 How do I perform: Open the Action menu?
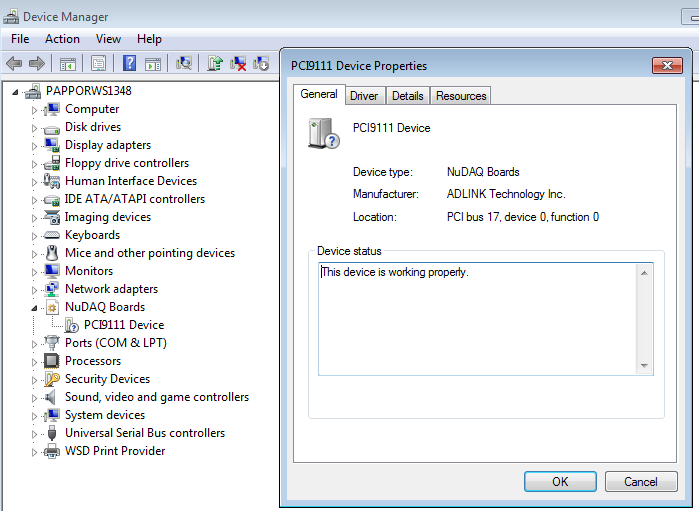(62, 39)
